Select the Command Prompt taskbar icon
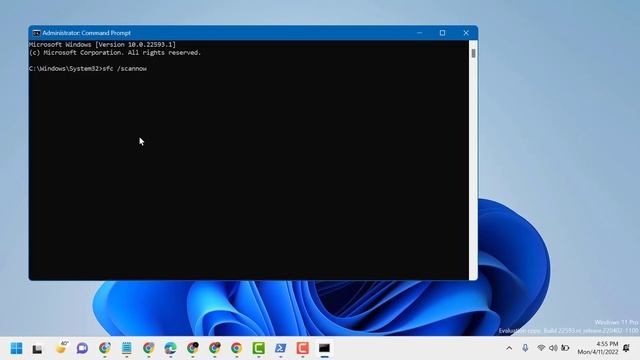The height and width of the screenshot is (360, 640). click(324, 348)
